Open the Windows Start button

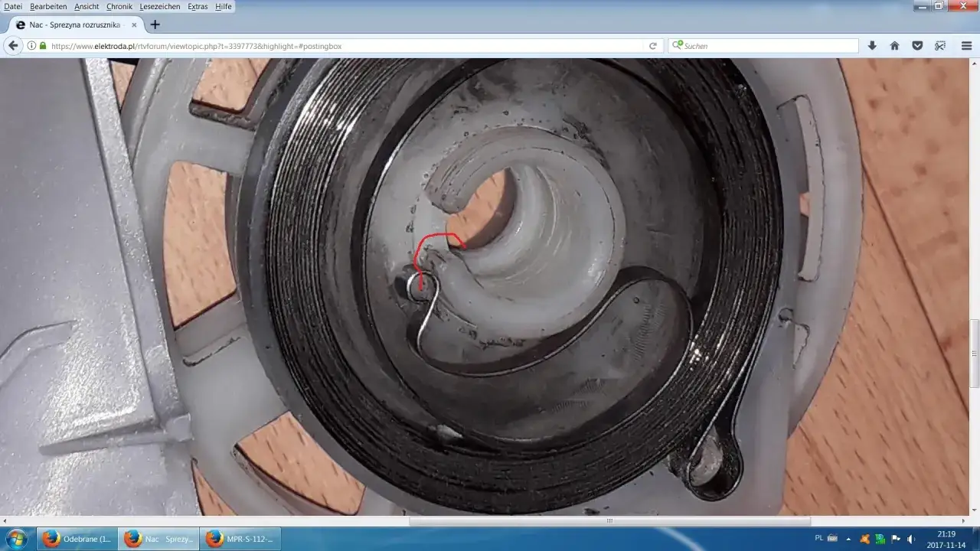[16, 539]
